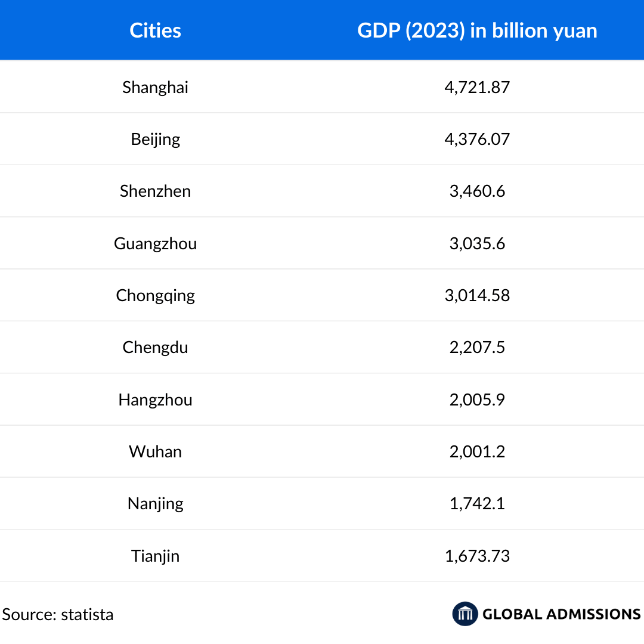This screenshot has height=644, width=644.
Task: Click the GLOBAL ADMISSIONS brand text
Action: (561, 614)
